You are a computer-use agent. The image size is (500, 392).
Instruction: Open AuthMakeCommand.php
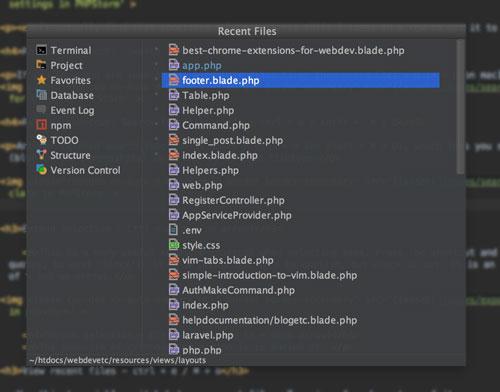(238, 290)
